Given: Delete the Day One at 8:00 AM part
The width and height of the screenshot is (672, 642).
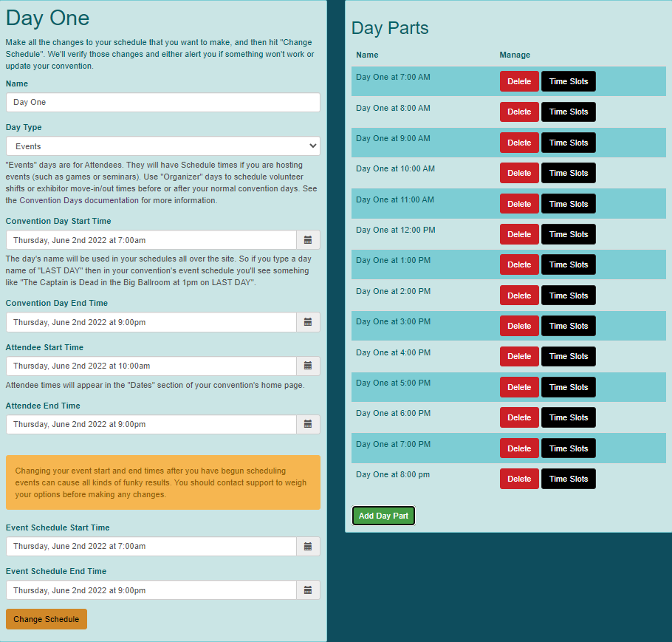Looking at the screenshot, I should (519, 112).
